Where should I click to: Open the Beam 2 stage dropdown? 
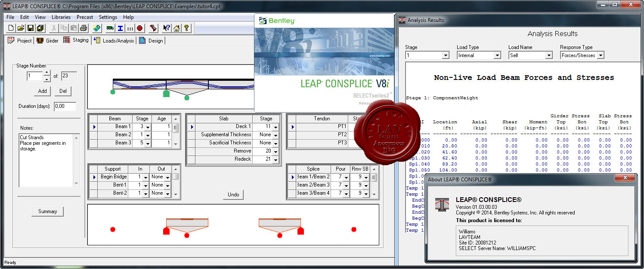[x=148, y=135]
